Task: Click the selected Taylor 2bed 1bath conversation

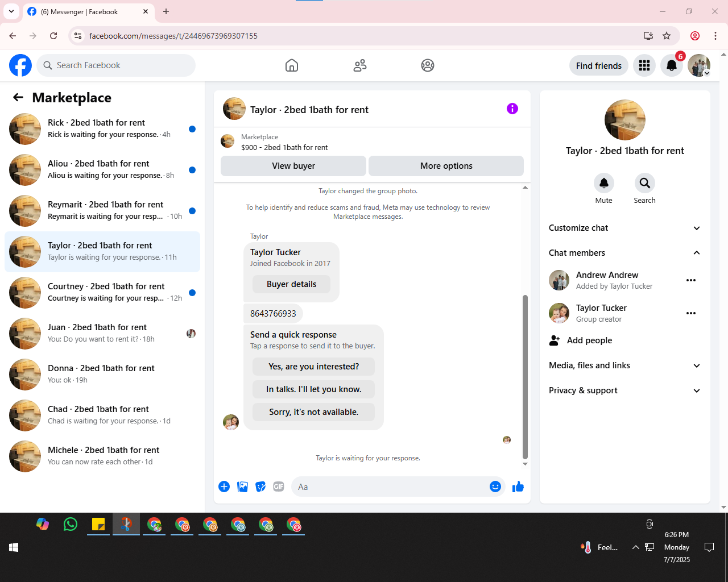Action: point(102,252)
